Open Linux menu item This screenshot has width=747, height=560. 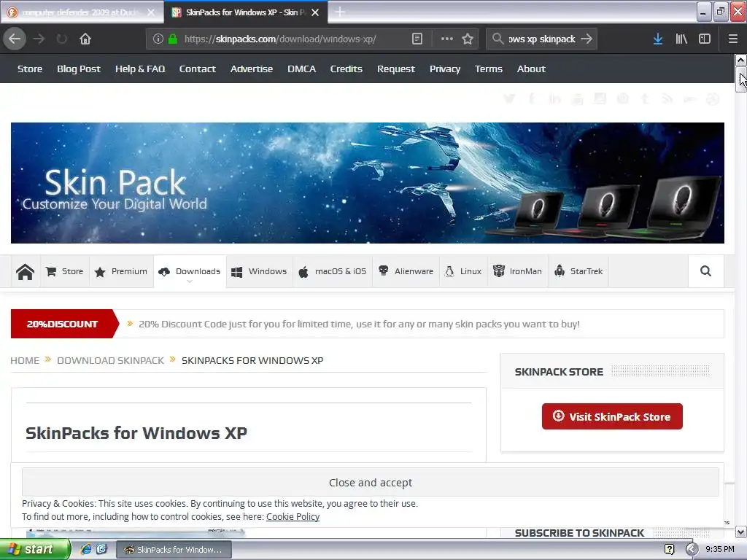tap(463, 271)
